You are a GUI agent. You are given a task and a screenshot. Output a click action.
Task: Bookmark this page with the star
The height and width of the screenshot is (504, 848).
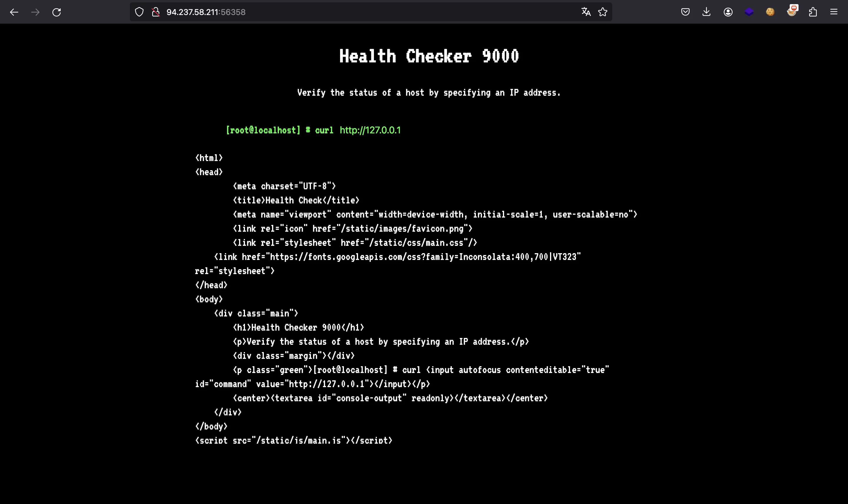coord(603,12)
